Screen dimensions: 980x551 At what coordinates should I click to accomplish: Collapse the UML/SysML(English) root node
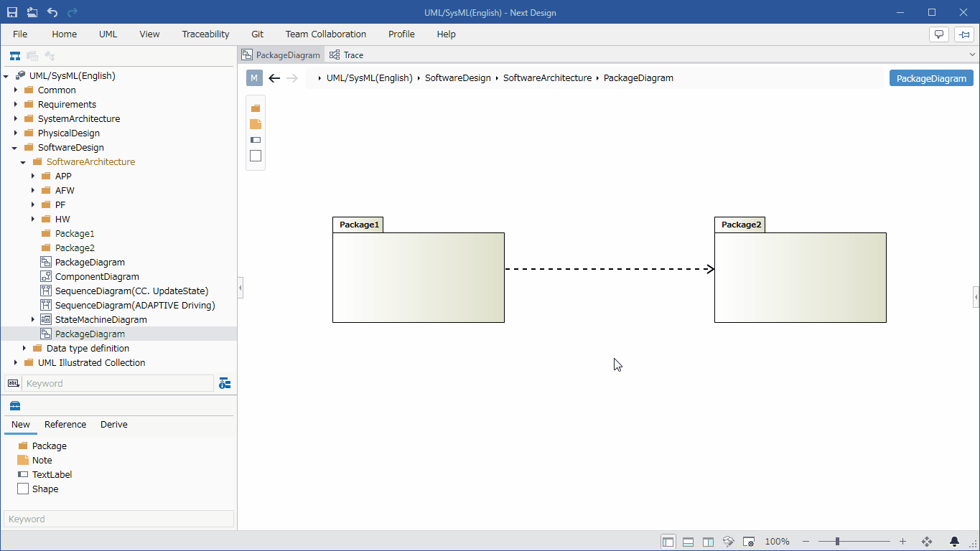point(6,76)
